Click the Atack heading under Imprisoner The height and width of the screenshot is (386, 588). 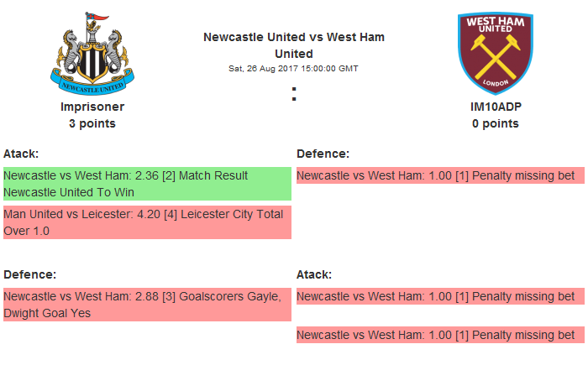click(21, 154)
